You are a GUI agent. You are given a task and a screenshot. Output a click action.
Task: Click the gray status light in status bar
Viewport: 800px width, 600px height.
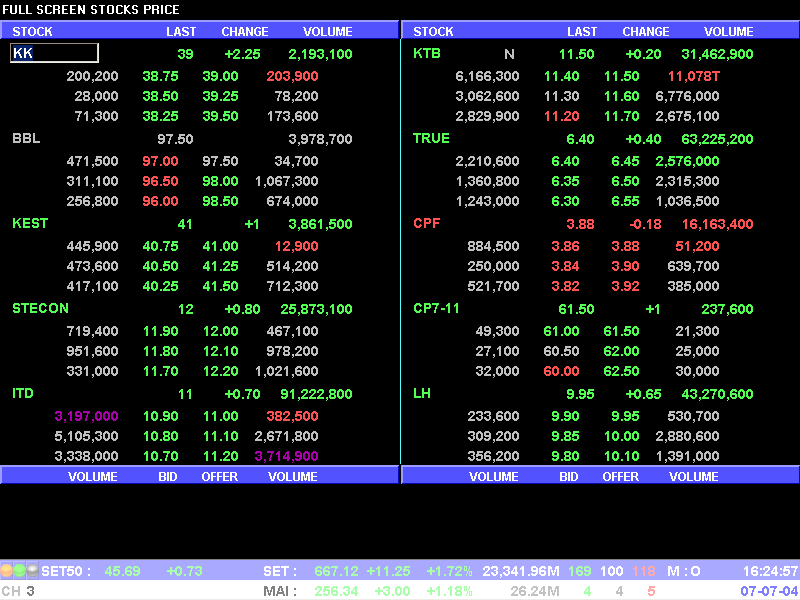[x=32, y=570]
